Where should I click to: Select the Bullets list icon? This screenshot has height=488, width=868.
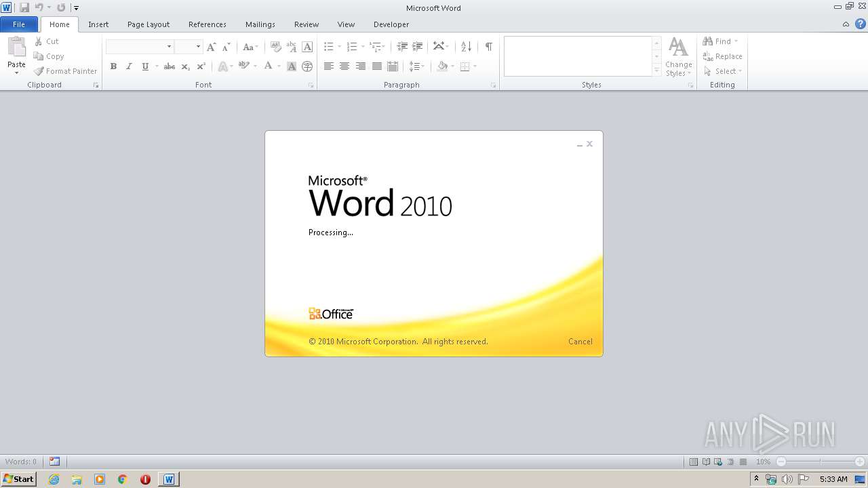[x=328, y=47]
